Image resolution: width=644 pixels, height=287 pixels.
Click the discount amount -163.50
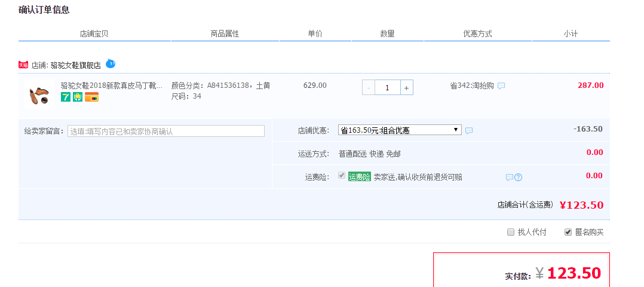(588, 129)
